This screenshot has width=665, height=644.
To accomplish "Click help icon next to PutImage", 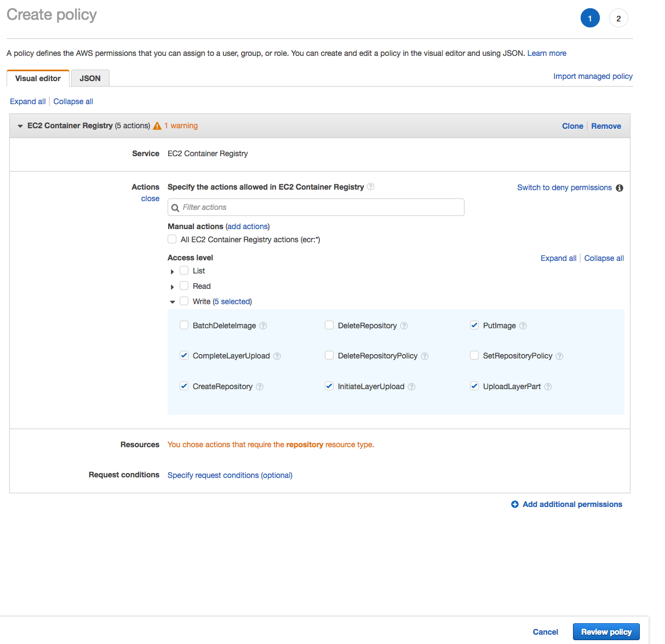I will (x=523, y=326).
